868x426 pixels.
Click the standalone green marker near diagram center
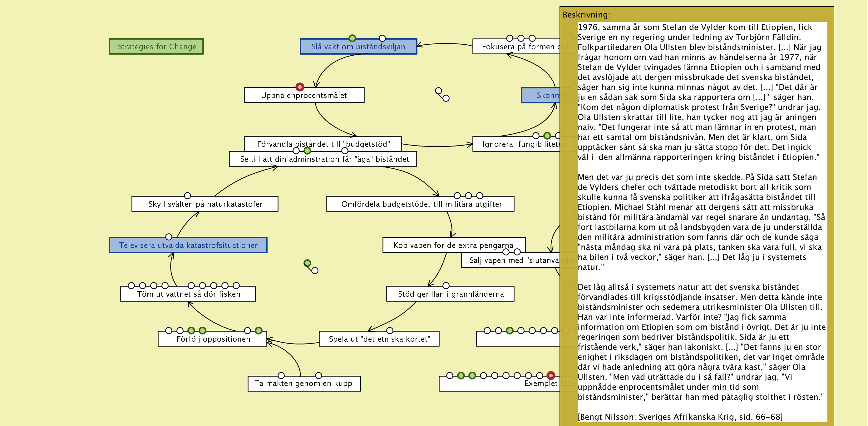[307, 263]
